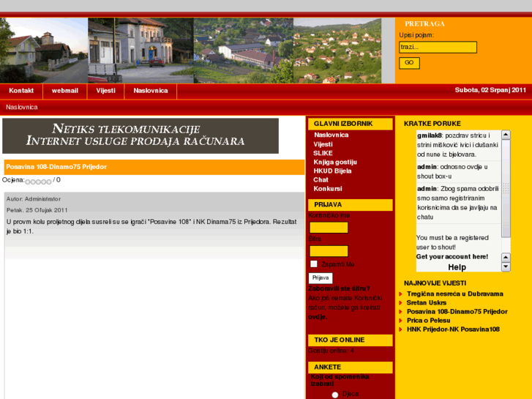The image size is (532, 399).
Task: Select the third rating star circle
Action: tap(38, 182)
